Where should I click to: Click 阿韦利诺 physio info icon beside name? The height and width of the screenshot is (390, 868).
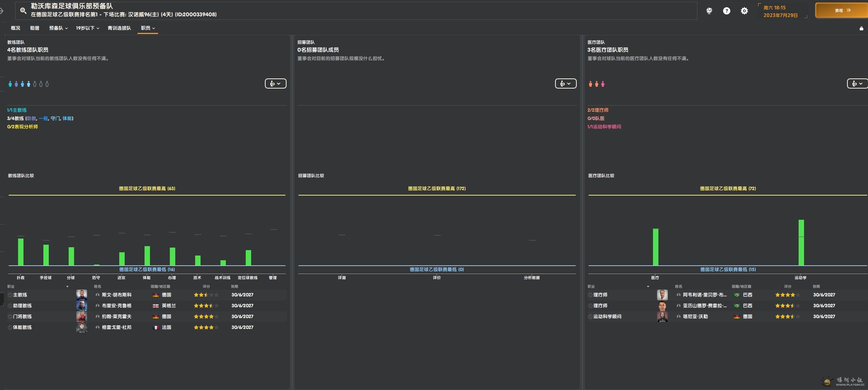[679, 295]
